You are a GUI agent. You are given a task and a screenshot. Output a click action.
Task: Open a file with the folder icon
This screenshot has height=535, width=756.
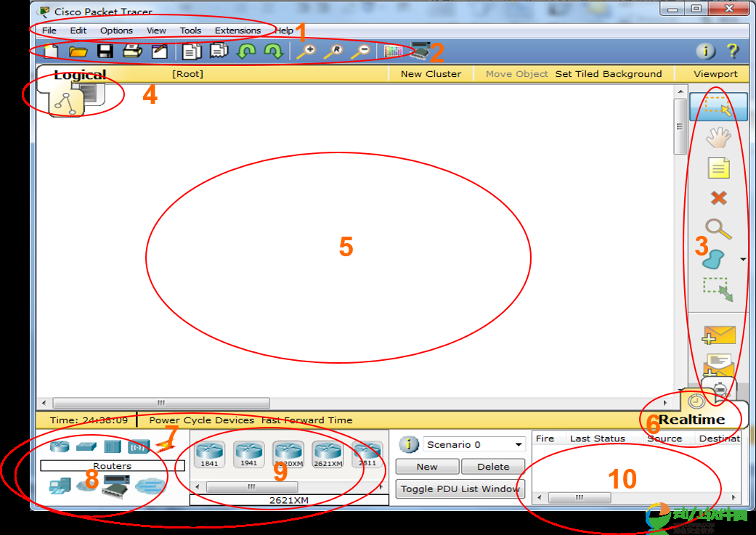[x=78, y=51]
